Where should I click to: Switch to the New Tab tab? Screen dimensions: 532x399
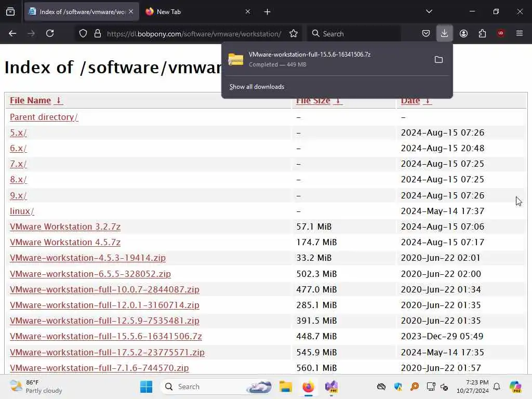[x=198, y=12]
